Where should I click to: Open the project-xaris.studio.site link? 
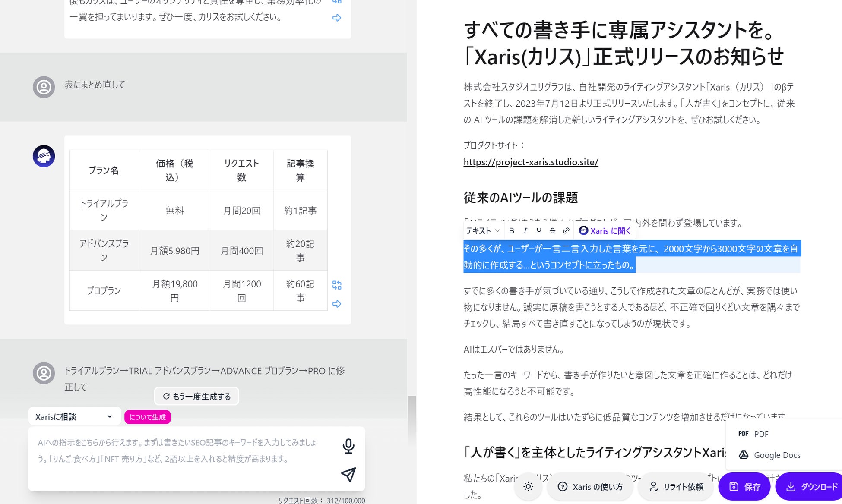(x=531, y=162)
